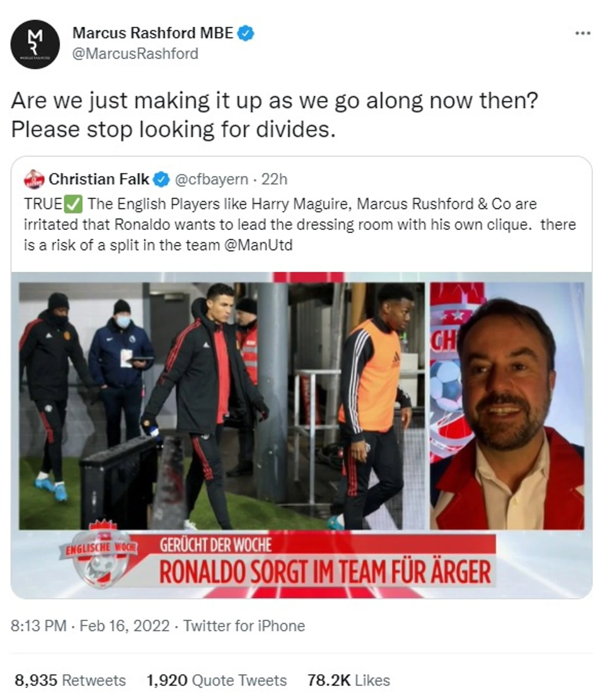This screenshot has height=700, width=608.
Task: View the 1,920 Quote Tweets list
Action: [217, 680]
